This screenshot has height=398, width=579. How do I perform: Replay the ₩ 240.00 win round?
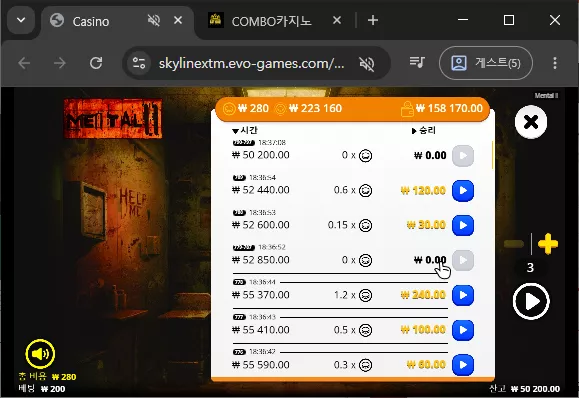pyautogui.click(x=463, y=295)
